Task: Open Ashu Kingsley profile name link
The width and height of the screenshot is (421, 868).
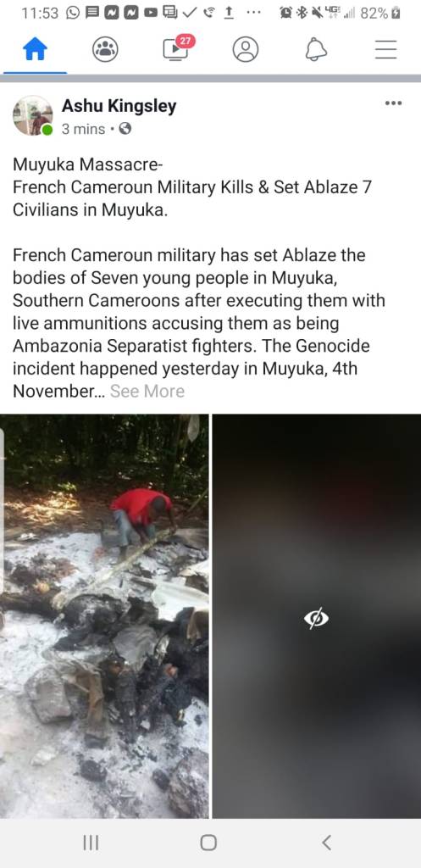Action: pos(119,106)
